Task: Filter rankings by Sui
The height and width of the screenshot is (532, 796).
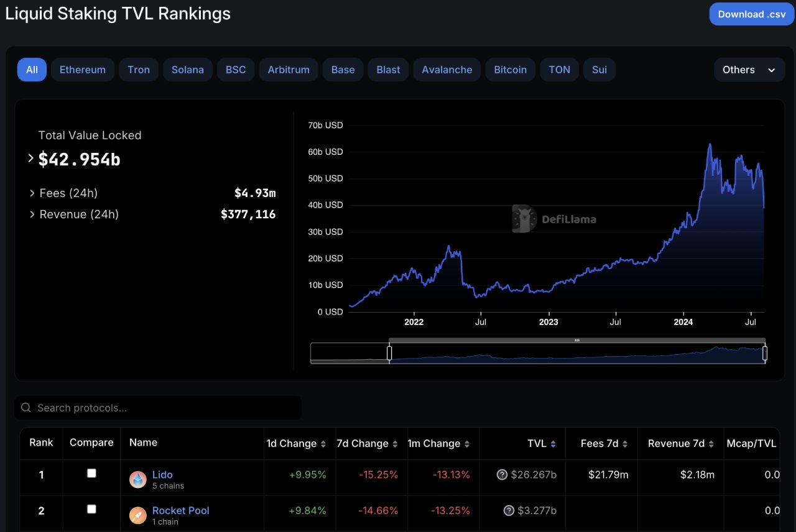Action: coord(599,70)
